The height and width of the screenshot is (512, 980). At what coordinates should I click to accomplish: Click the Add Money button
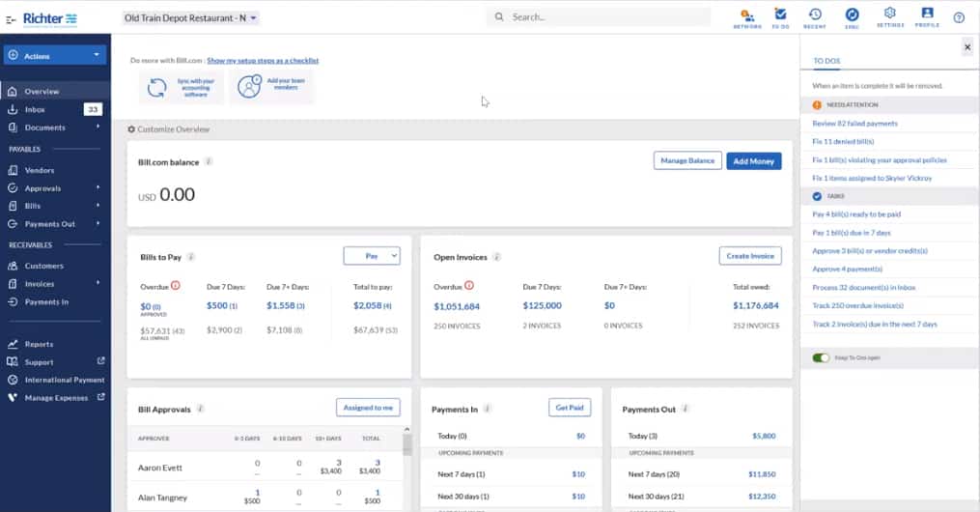[x=754, y=160]
